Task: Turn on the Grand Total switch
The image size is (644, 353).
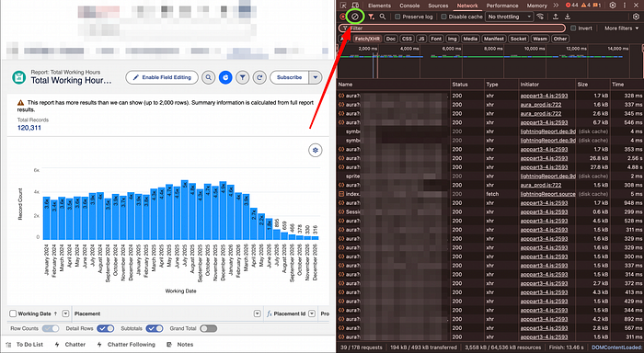Action: point(209,328)
